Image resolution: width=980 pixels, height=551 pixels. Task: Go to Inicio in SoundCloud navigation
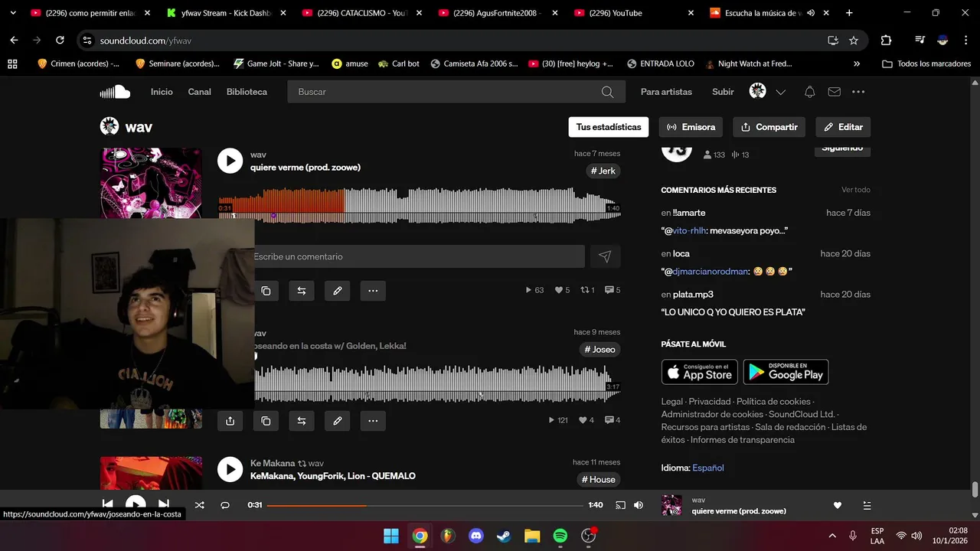pos(162,92)
